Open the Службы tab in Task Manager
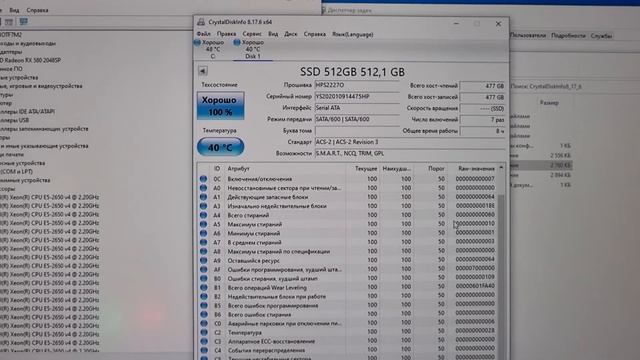Image resolution: width=640 pixels, height=360 pixels. 601,36
